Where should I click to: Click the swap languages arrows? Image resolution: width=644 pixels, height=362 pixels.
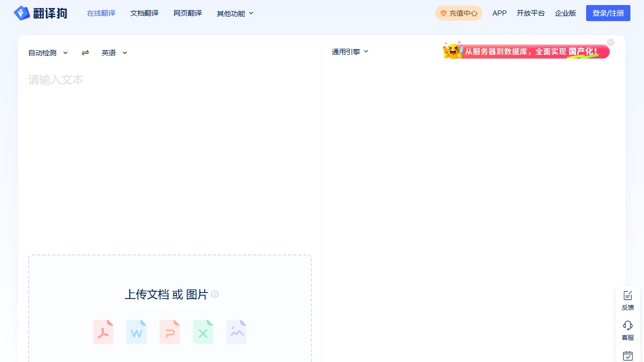(85, 52)
